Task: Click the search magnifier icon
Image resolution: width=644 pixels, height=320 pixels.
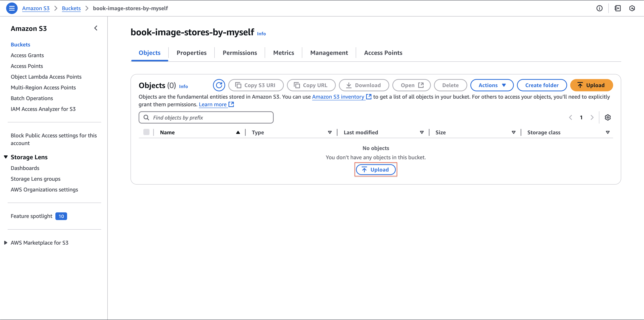Action: click(x=146, y=118)
